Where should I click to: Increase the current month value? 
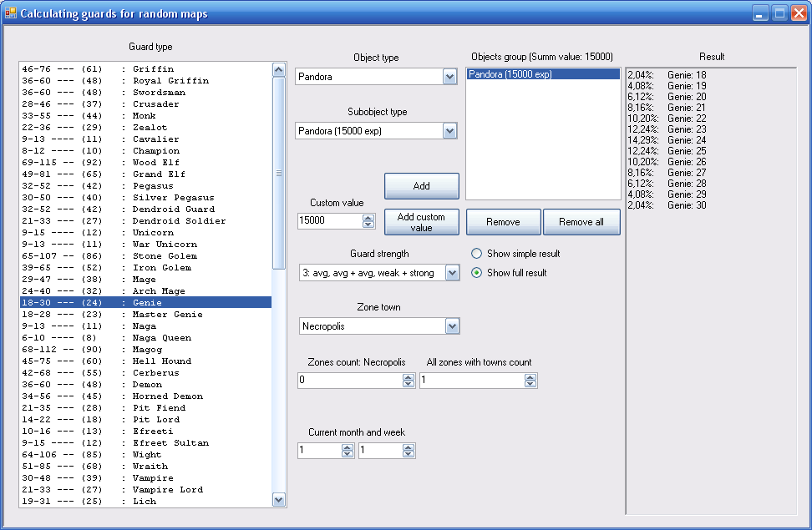pyautogui.click(x=348, y=447)
